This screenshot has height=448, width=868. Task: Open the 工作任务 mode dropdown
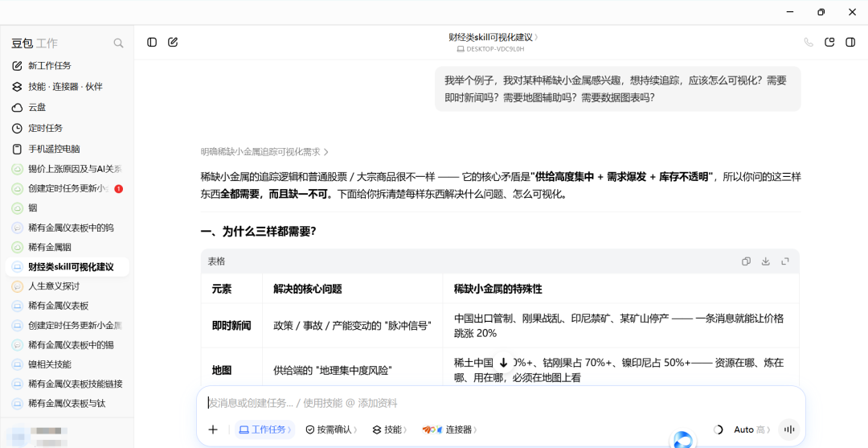coord(264,430)
